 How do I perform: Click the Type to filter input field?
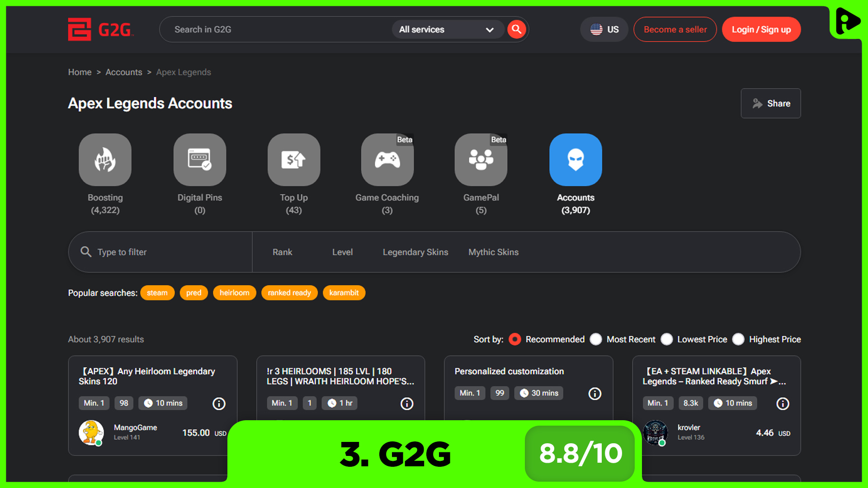[136, 252]
